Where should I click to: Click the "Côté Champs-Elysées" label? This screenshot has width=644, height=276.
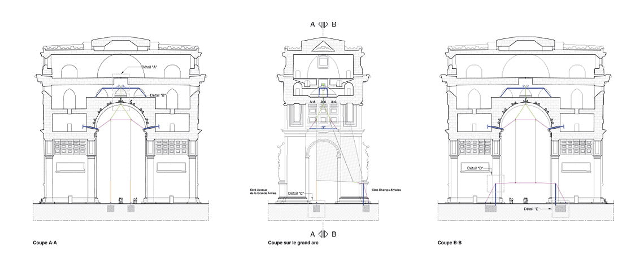pyautogui.click(x=386, y=190)
